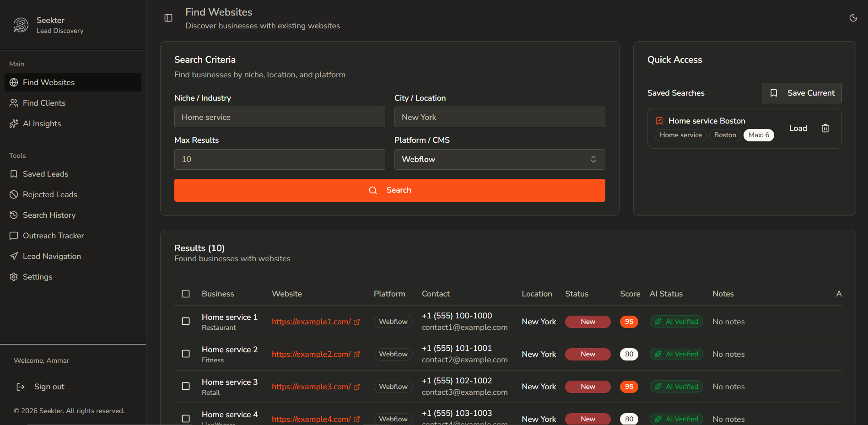Select all results with the header checkbox
This screenshot has height=425, width=868.
click(x=185, y=294)
